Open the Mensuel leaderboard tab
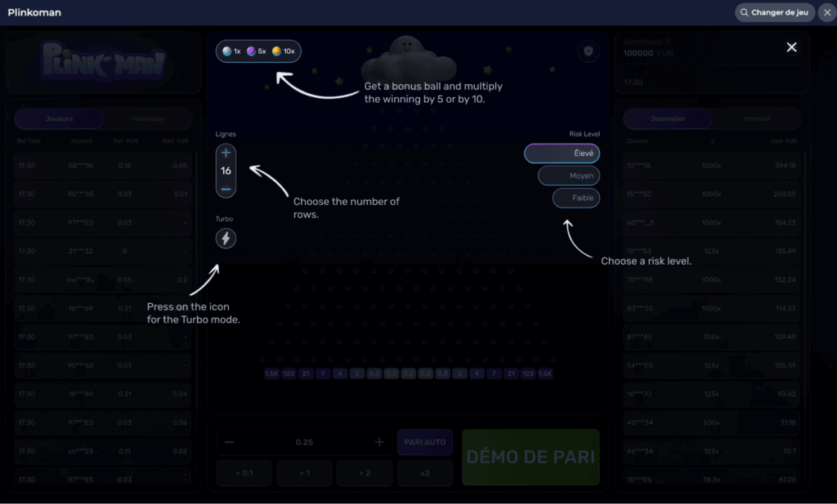837x504 pixels. [756, 118]
